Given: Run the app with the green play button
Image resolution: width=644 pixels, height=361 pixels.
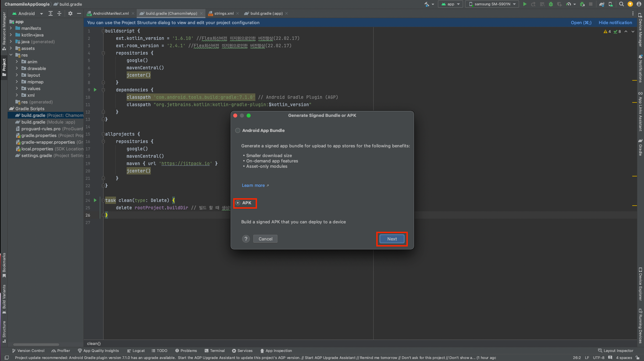Looking at the screenshot, I should point(525,4).
